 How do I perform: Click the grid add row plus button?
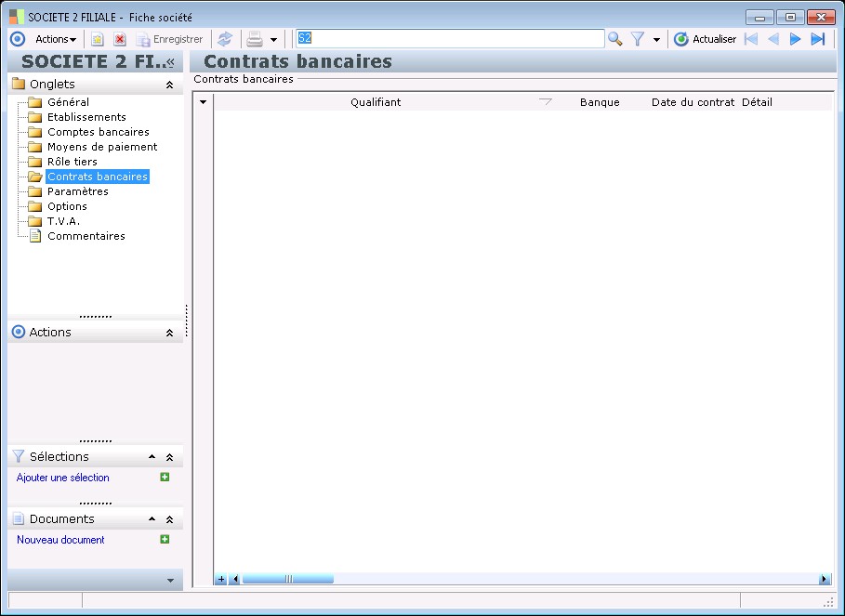click(221, 580)
